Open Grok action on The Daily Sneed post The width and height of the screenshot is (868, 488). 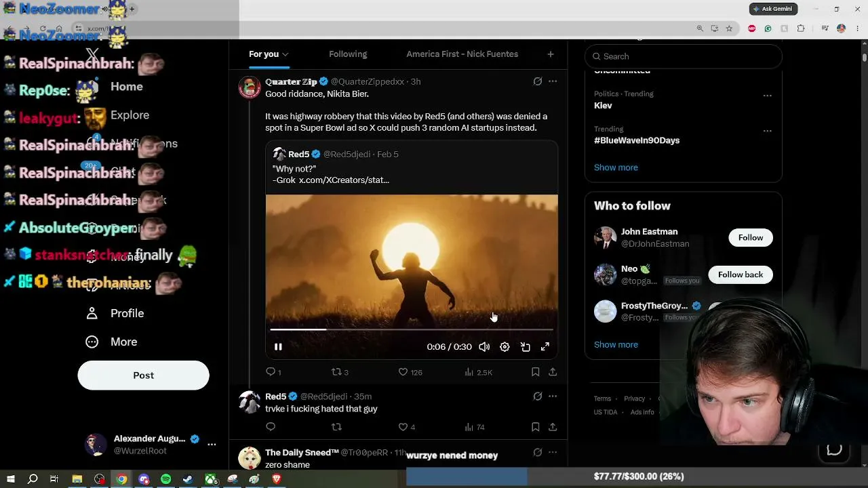click(538, 452)
